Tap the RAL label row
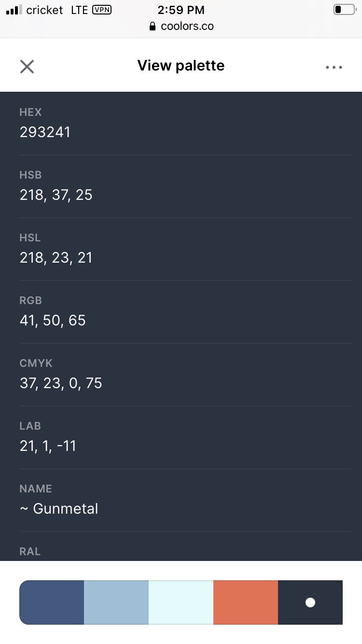The height and width of the screenshot is (644, 362). pyautogui.click(x=30, y=551)
